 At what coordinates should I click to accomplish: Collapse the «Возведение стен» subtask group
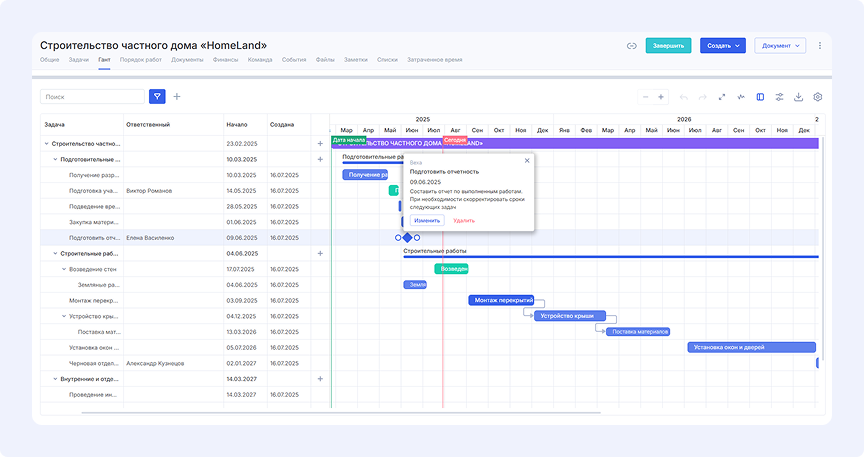64,269
